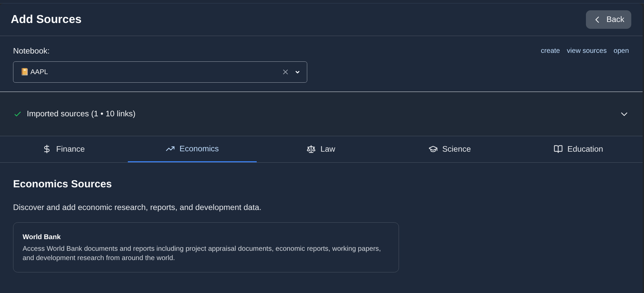The width and height of the screenshot is (644, 293).
Task: Open the World Bank source card
Action: 206,247
